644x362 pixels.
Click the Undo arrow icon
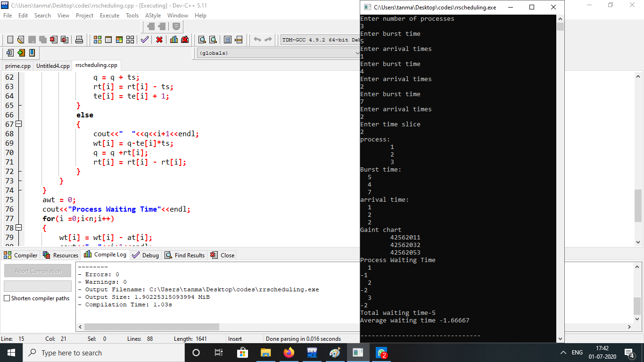[257, 40]
